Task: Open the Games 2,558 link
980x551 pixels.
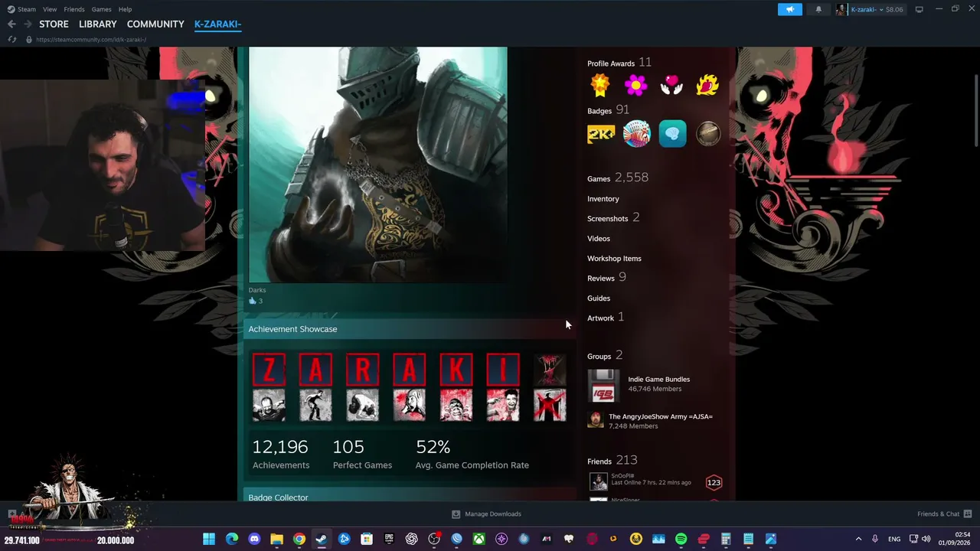Action: [x=618, y=178]
